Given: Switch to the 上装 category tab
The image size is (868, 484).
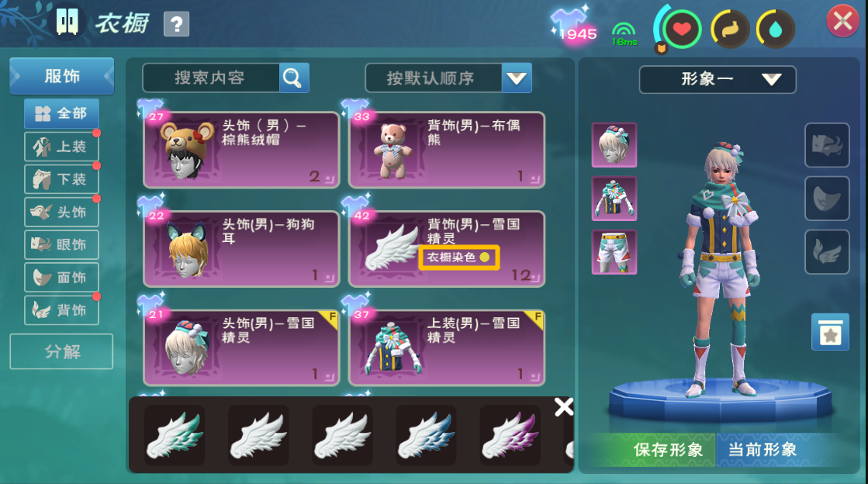Looking at the screenshot, I should pyautogui.click(x=61, y=147).
